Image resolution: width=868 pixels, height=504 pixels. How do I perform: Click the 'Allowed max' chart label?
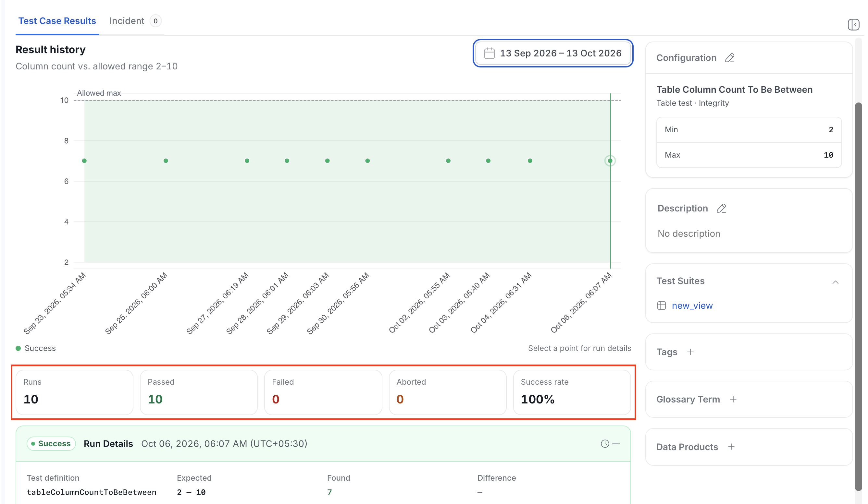(x=99, y=93)
